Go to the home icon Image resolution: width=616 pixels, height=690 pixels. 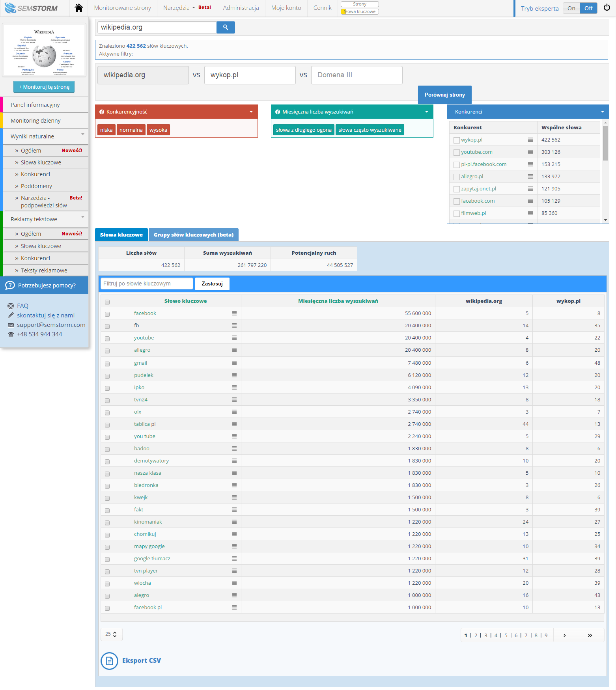click(78, 8)
